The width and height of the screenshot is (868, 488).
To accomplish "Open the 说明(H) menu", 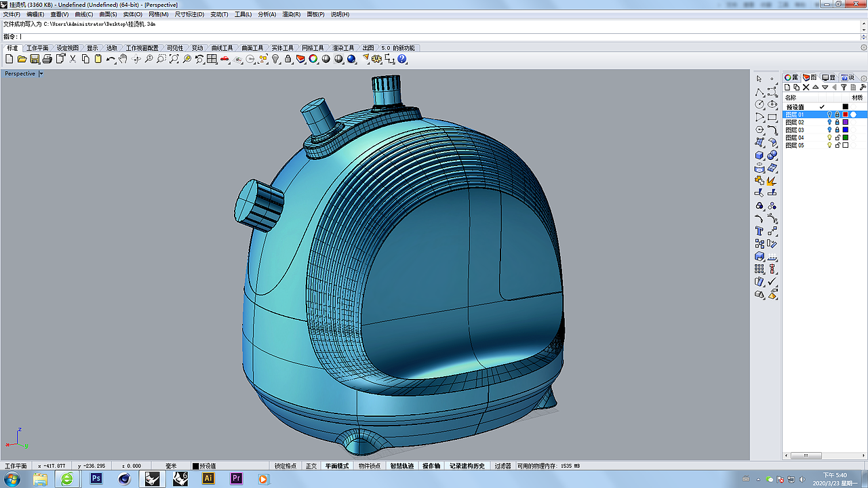I will (340, 14).
